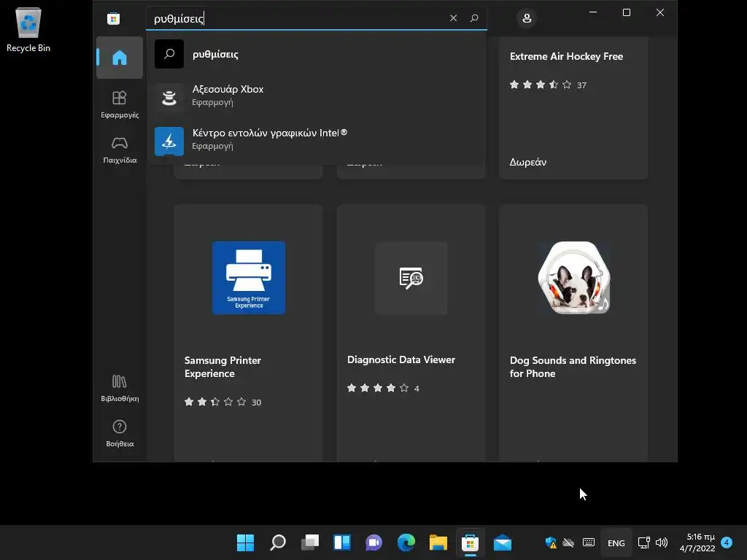Open the user account profile icon
The image size is (747, 560).
[527, 18]
